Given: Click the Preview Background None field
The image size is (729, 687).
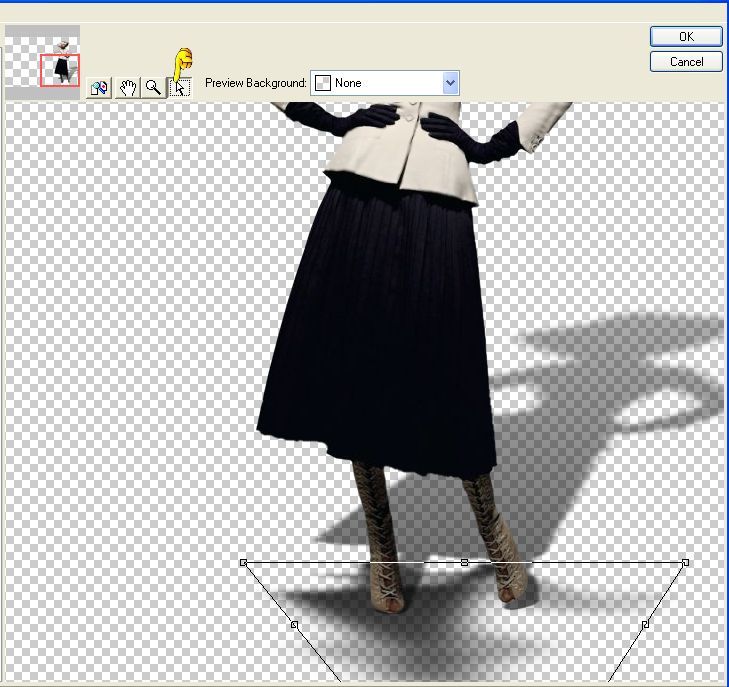Looking at the screenshot, I should pos(384,83).
